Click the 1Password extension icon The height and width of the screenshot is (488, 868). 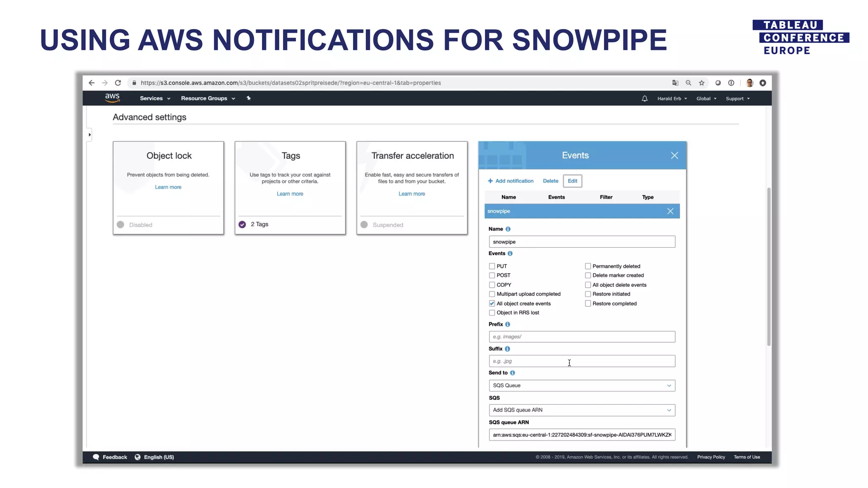731,83
